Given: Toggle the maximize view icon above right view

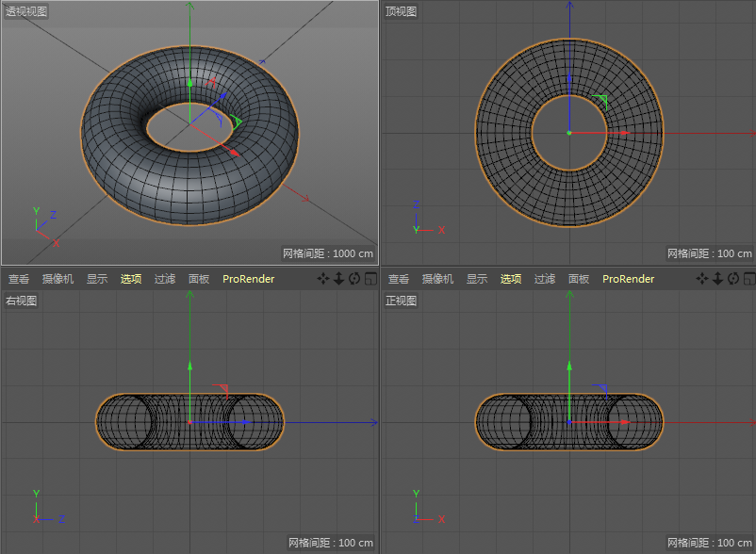Looking at the screenshot, I should pos(370,279).
